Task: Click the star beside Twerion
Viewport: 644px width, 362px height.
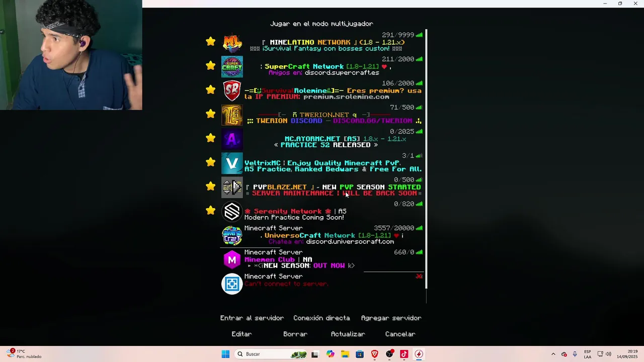Action: click(210, 114)
